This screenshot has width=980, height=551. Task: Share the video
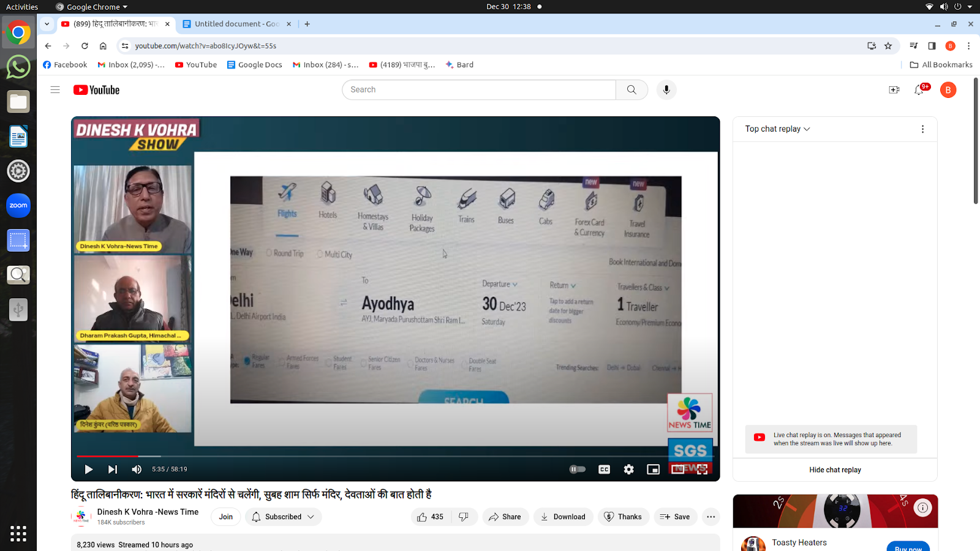(x=505, y=517)
